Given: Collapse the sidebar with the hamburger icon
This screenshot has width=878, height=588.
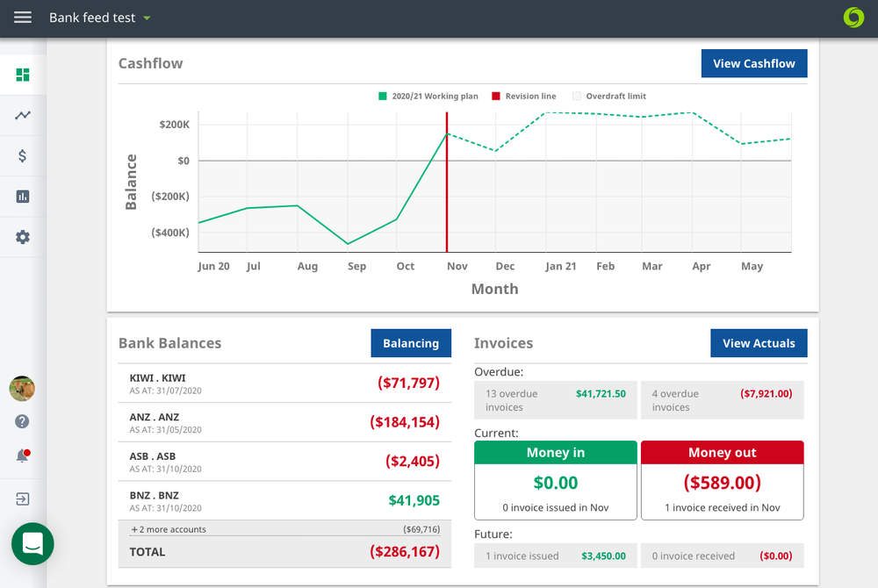Looking at the screenshot, I should [22, 17].
